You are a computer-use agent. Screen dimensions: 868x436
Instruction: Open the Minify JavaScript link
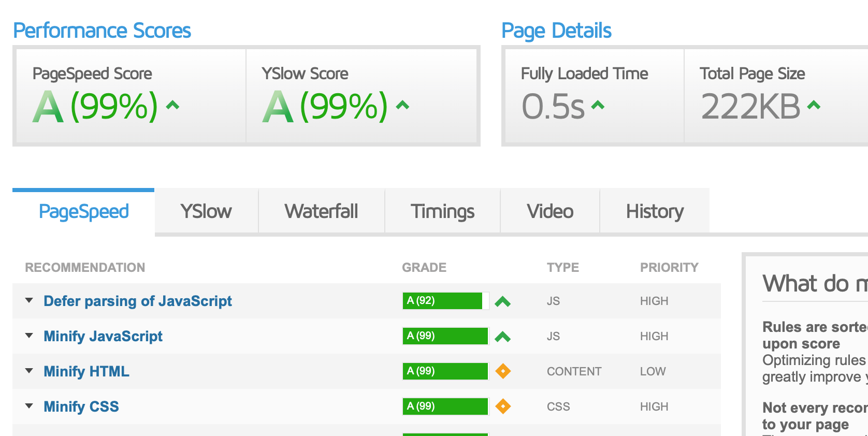pyautogui.click(x=103, y=336)
